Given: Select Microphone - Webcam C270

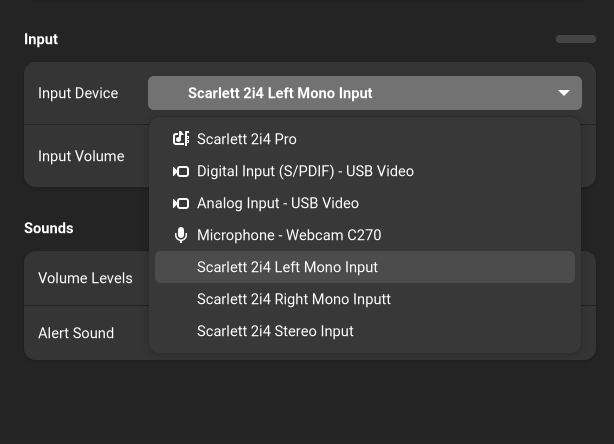Looking at the screenshot, I should (365, 235).
